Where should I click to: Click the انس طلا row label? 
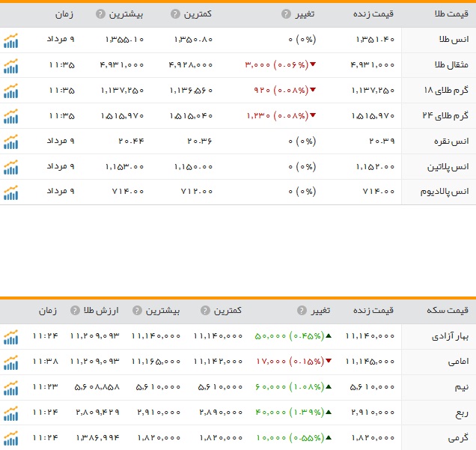coord(454,40)
